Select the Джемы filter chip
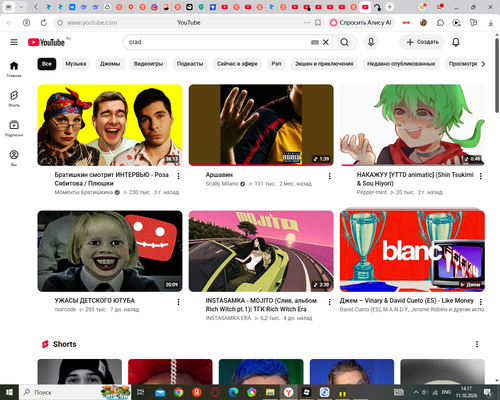500x400 pixels. 110,64
